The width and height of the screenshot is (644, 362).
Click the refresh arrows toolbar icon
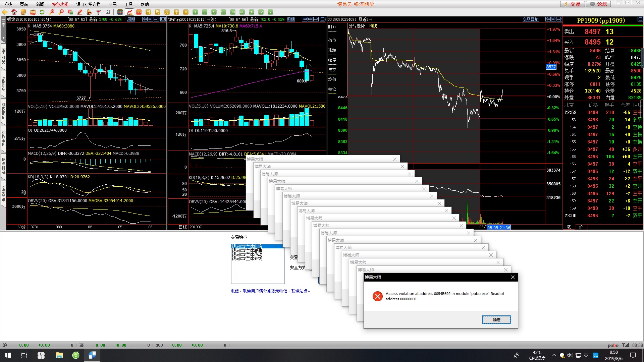click(x=42, y=12)
